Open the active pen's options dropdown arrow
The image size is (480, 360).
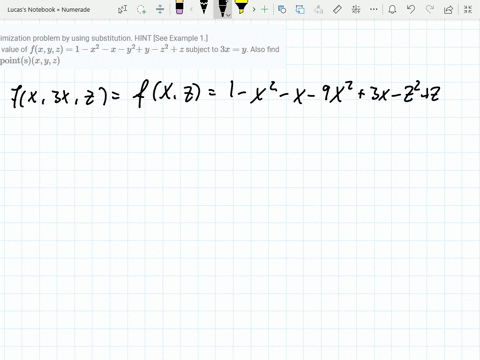pyautogui.click(x=228, y=15)
